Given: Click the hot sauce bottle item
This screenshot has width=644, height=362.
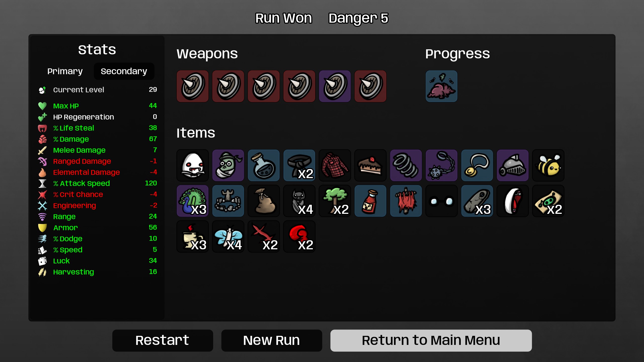Looking at the screenshot, I should pyautogui.click(x=370, y=201).
